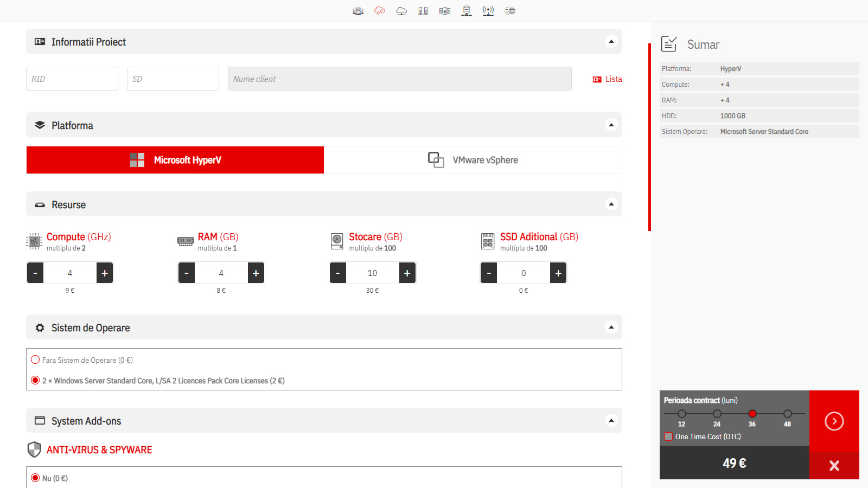Proceed with the circled arrow next icon

point(834,421)
